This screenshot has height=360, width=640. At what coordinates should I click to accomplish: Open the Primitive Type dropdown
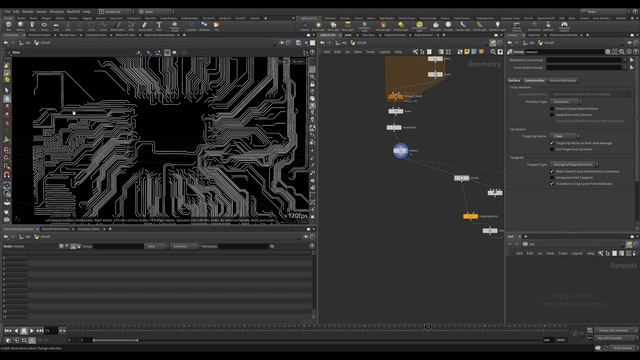[x=566, y=102]
